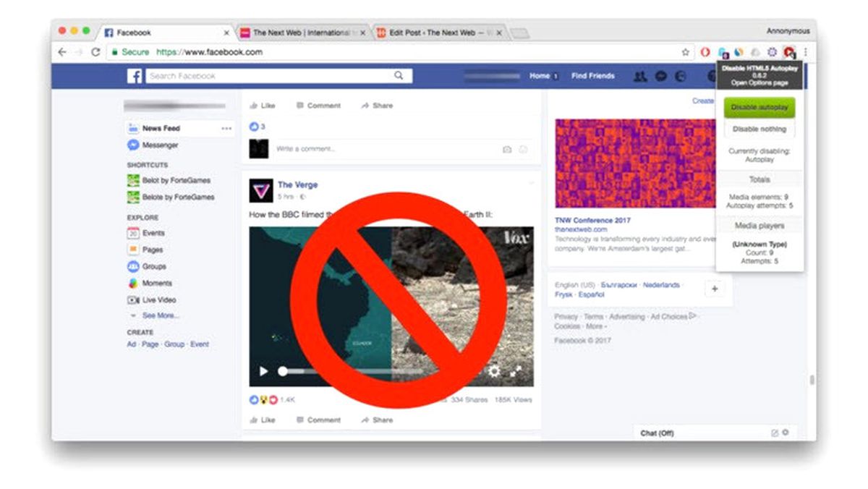The width and height of the screenshot is (868, 489).
Task: Open a new tab
Action: pos(519,33)
